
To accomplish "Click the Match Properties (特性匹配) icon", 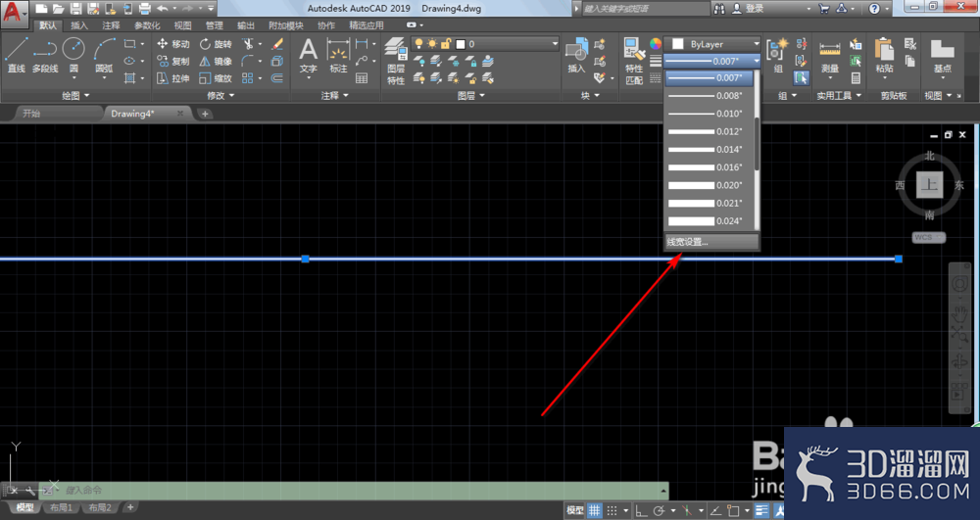I will tap(634, 61).
